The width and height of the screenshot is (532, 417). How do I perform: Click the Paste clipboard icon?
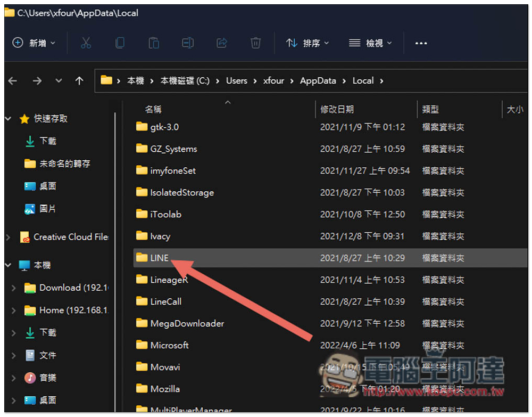154,43
